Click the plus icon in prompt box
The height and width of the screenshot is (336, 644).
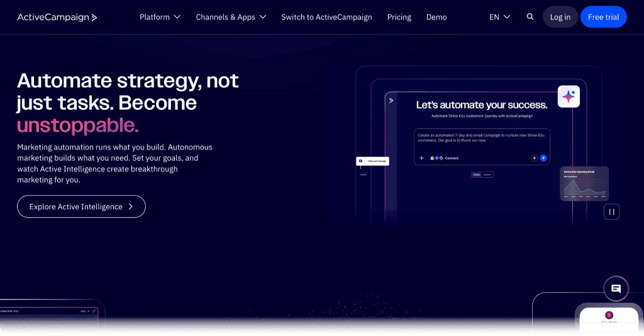point(421,158)
